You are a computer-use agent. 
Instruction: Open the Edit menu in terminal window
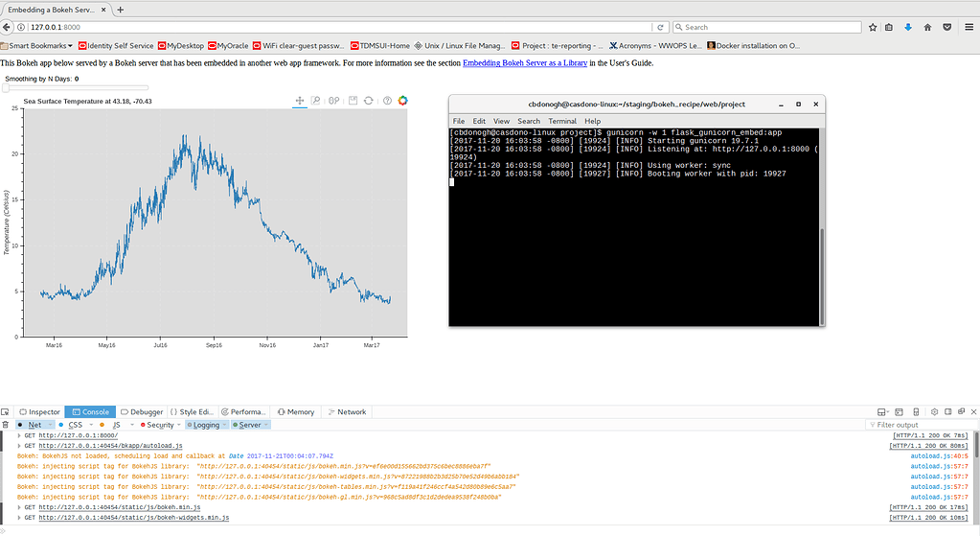(479, 122)
